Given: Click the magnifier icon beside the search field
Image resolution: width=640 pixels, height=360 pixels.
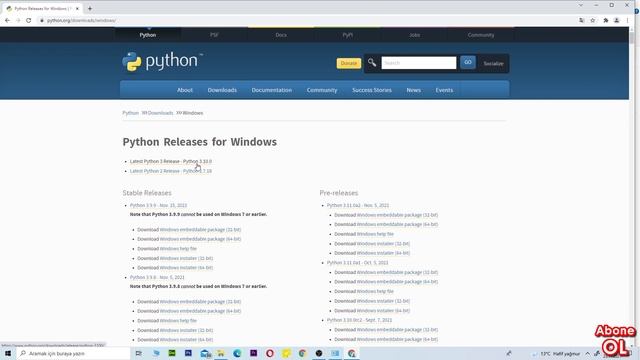Looking at the screenshot, I should pyautogui.click(x=372, y=63).
